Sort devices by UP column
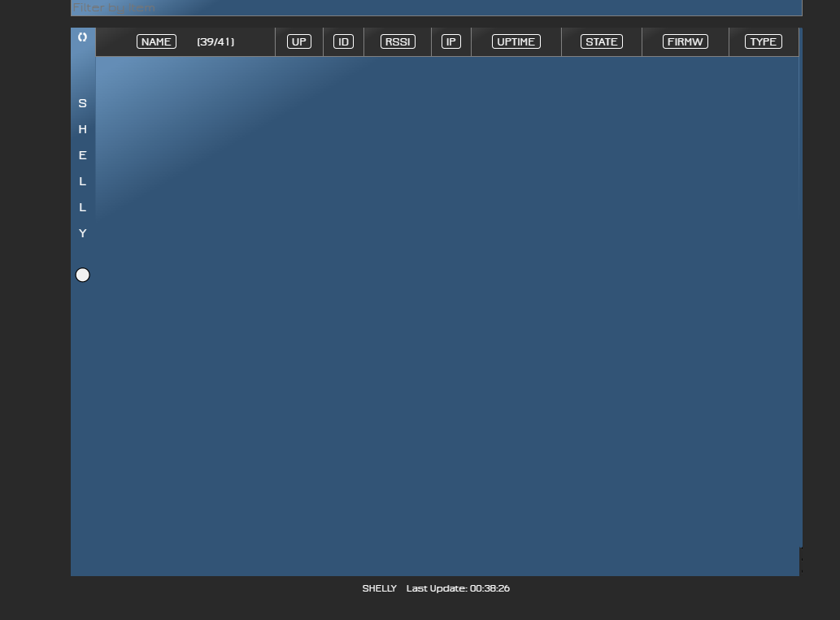The image size is (840, 620). (x=299, y=41)
